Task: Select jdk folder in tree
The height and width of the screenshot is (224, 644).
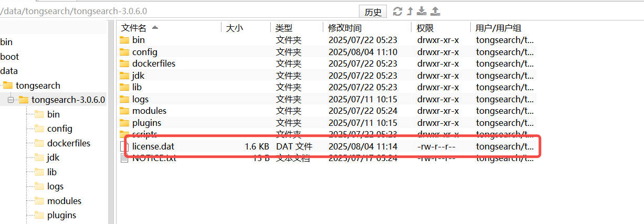Action: click(x=53, y=157)
